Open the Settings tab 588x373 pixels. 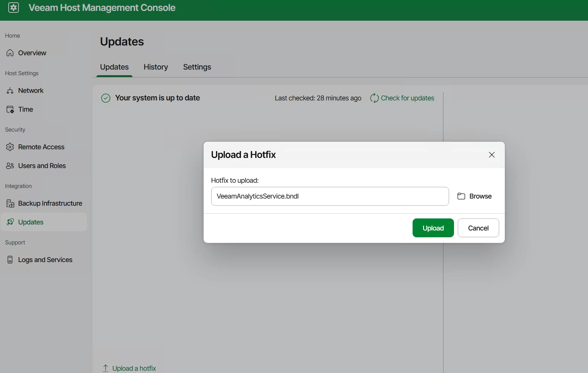(197, 67)
